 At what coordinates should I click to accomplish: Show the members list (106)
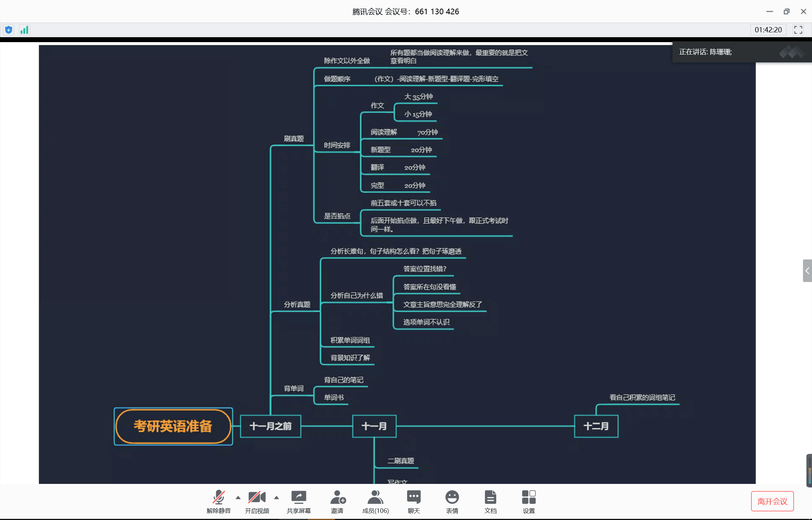pos(375,497)
